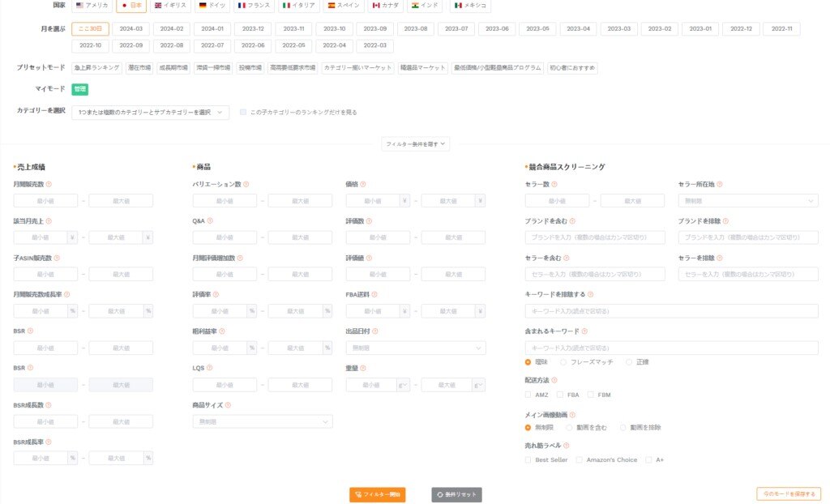Click the 条件リセット reset button
The image size is (830, 504).
[456, 494]
